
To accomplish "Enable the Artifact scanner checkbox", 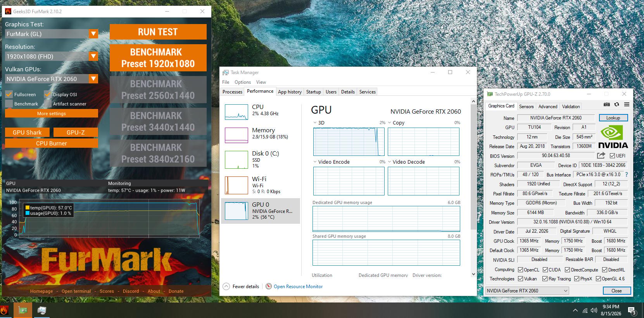I will pos(48,104).
